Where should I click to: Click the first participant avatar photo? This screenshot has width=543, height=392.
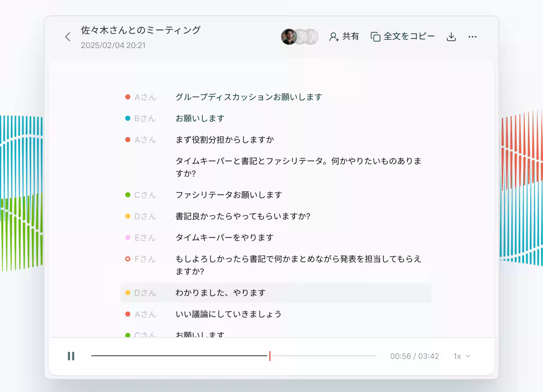tap(288, 37)
